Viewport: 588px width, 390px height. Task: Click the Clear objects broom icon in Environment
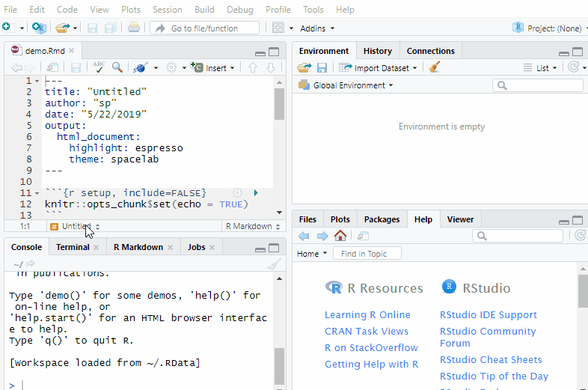[x=434, y=67]
